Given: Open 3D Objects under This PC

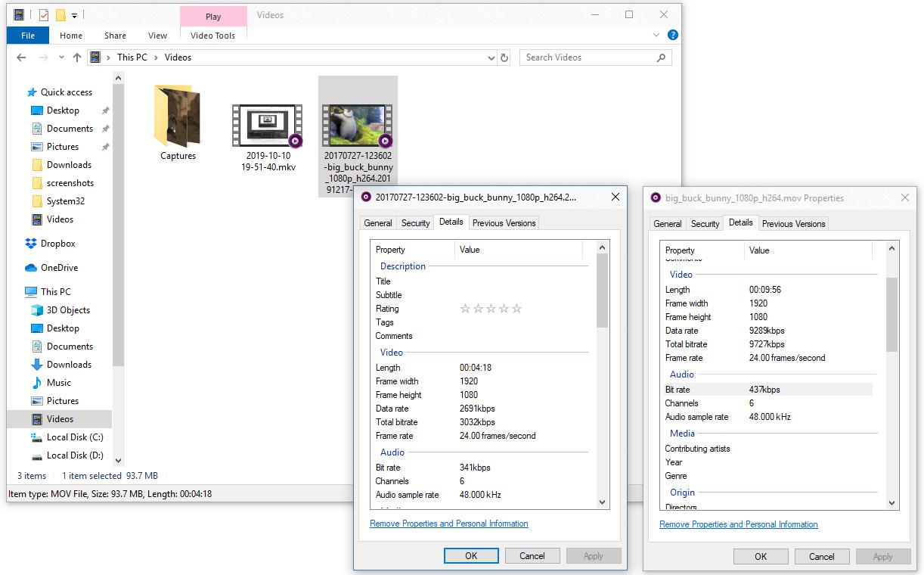Looking at the screenshot, I should (68, 310).
